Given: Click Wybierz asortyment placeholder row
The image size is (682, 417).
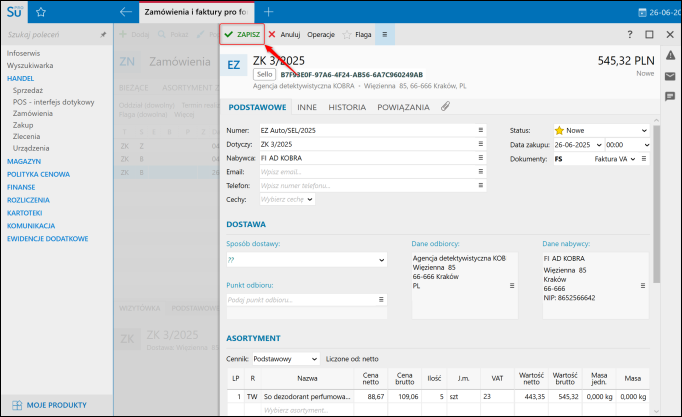Looking at the screenshot, I should coord(295,410).
